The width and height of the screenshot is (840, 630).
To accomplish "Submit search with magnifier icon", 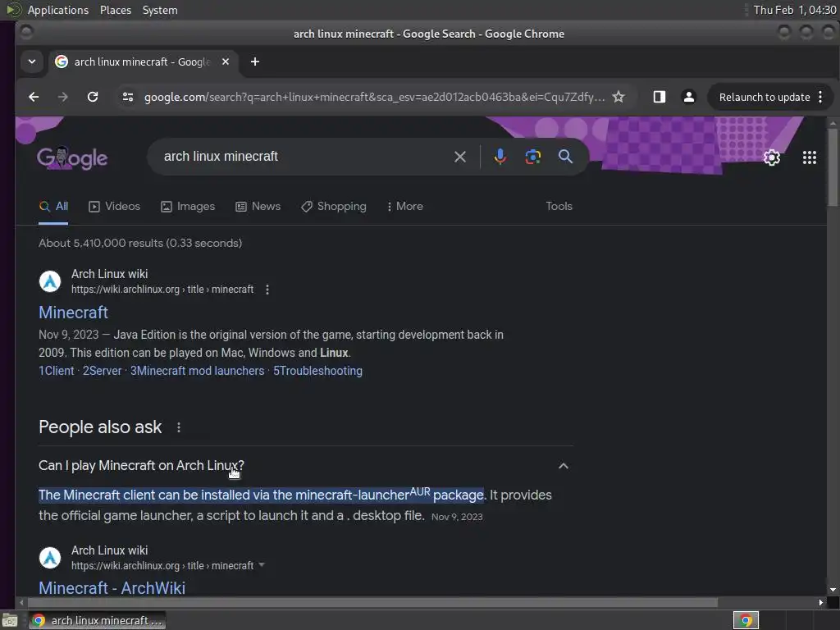I will click(566, 157).
